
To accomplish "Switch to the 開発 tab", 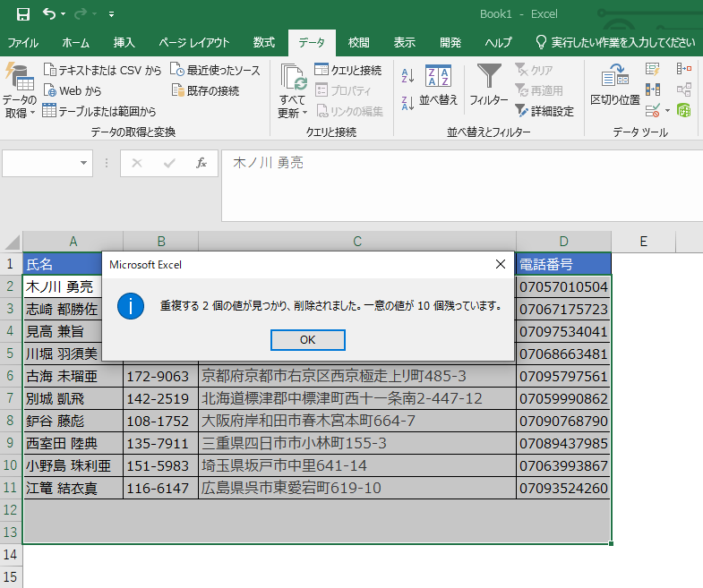I will 450,43.
